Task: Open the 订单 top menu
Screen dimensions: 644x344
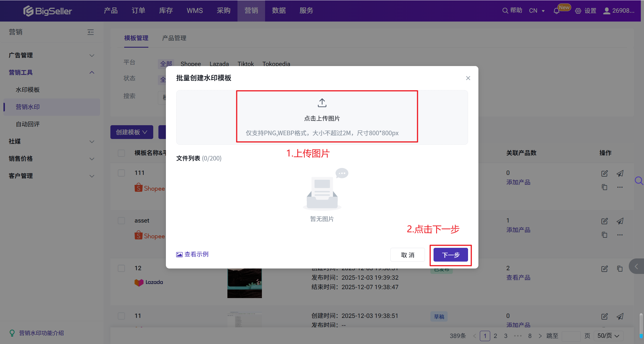Action: point(138,11)
